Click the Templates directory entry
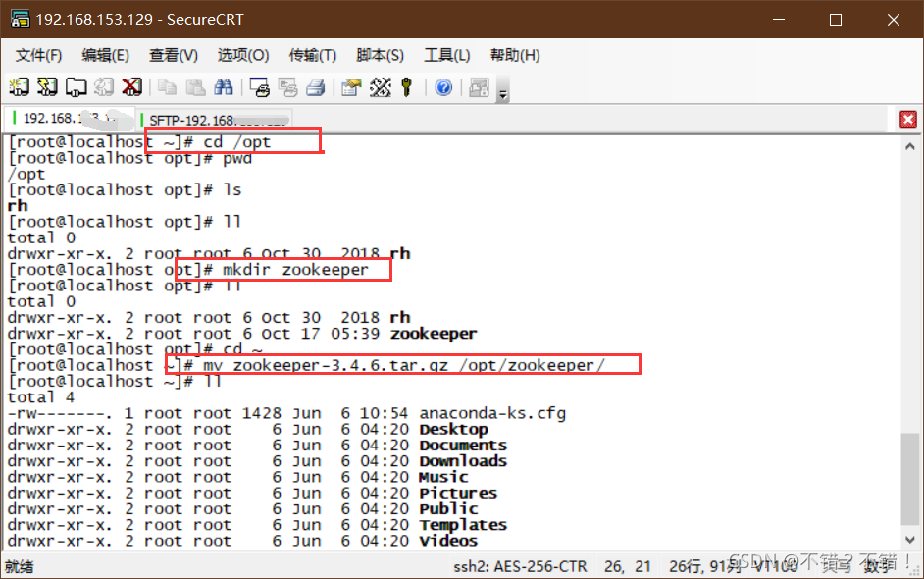 tap(463, 525)
